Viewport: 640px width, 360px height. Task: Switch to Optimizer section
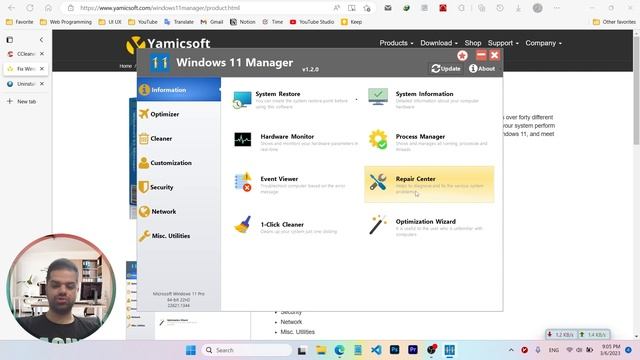pos(179,114)
